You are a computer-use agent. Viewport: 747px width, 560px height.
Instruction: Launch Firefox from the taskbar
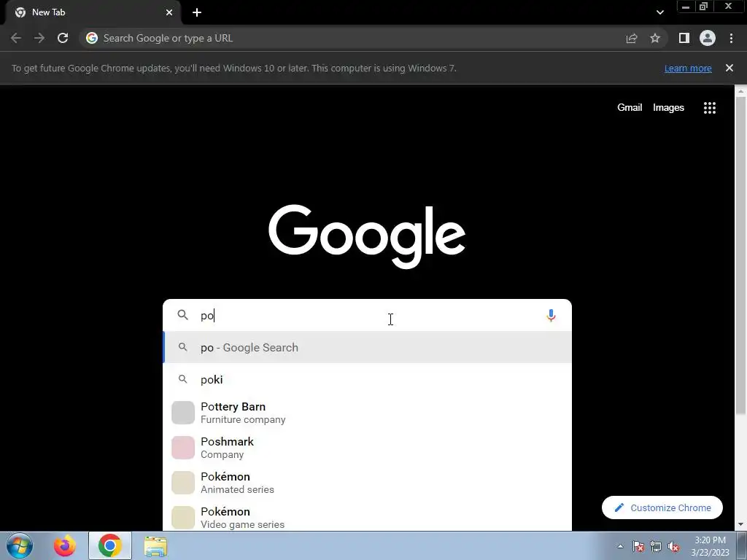pyautogui.click(x=64, y=545)
